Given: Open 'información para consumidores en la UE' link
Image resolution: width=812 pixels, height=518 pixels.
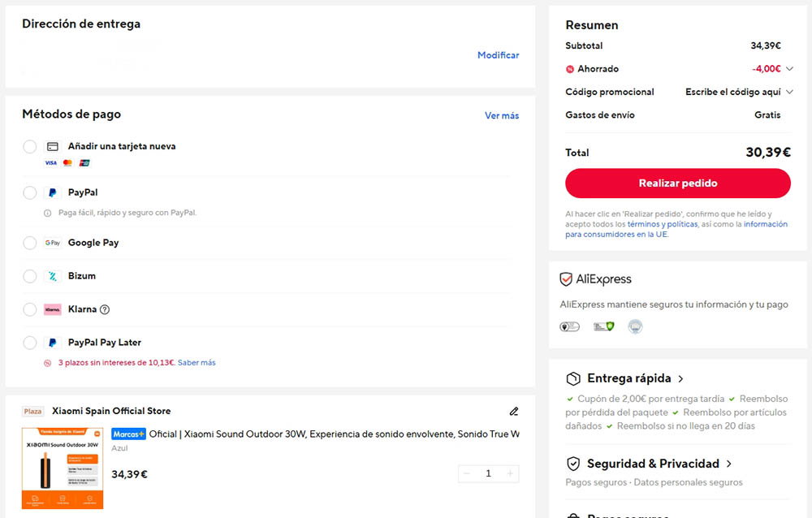Looking at the screenshot, I should [676, 230].
